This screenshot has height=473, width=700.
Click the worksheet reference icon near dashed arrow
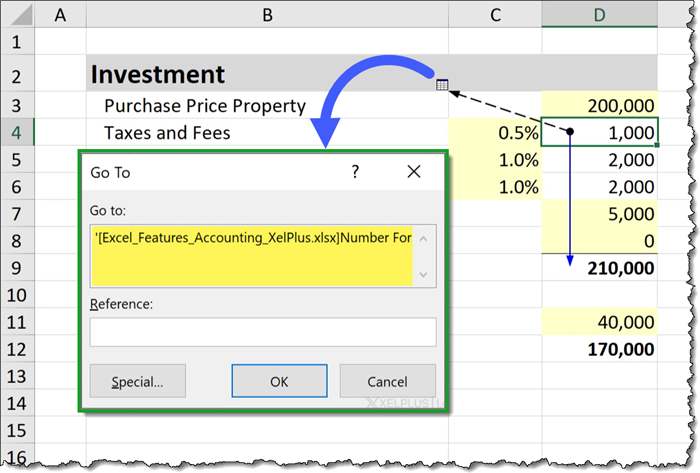tap(442, 87)
